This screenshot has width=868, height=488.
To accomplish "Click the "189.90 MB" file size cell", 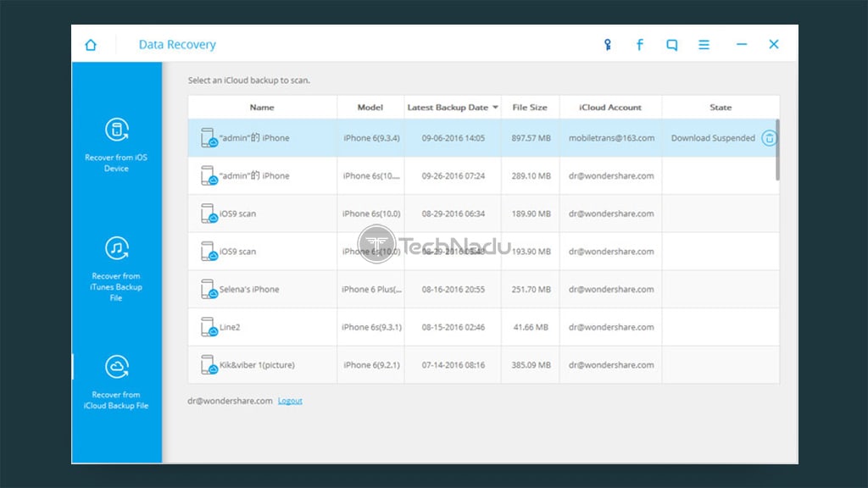I will click(x=531, y=213).
